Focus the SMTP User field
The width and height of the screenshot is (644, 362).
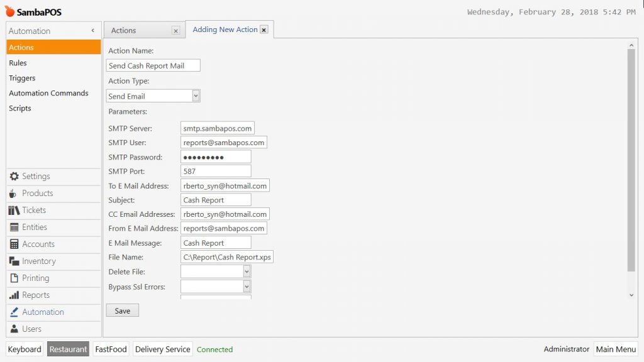pyautogui.click(x=224, y=143)
